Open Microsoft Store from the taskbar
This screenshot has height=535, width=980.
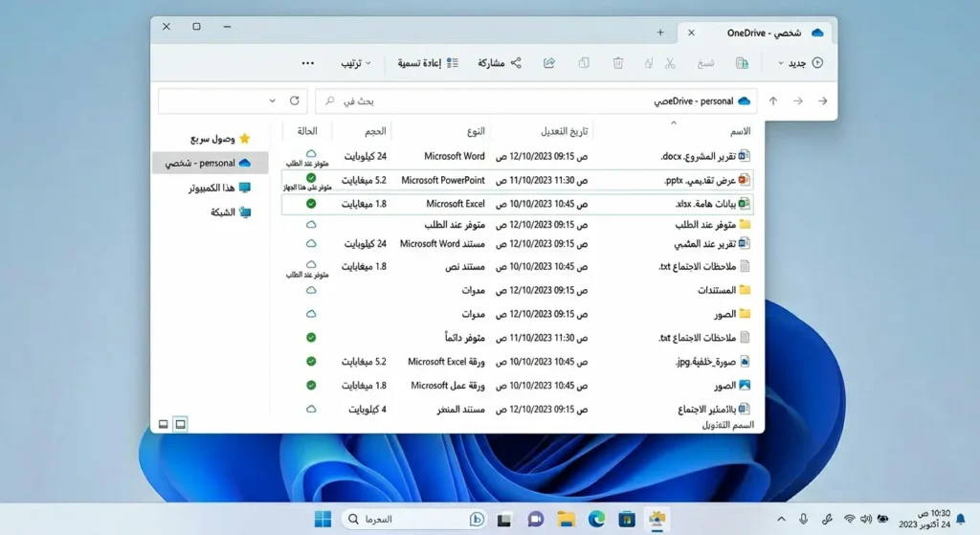click(x=627, y=520)
